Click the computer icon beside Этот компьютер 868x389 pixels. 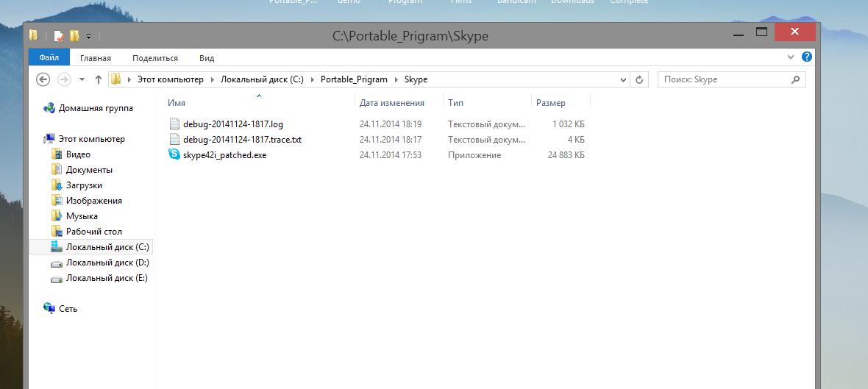[x=50, y=138]
